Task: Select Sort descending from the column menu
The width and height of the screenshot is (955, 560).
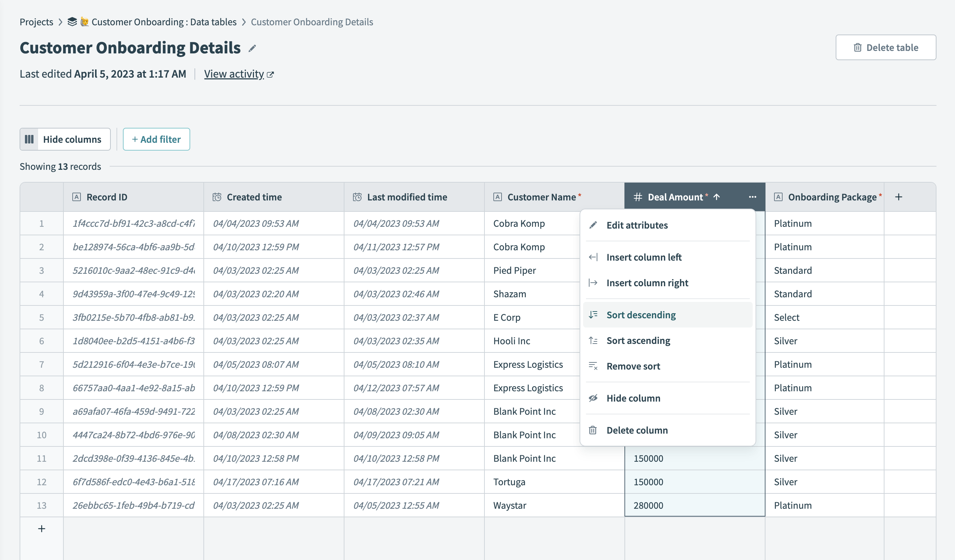Action: coord(641,315)
